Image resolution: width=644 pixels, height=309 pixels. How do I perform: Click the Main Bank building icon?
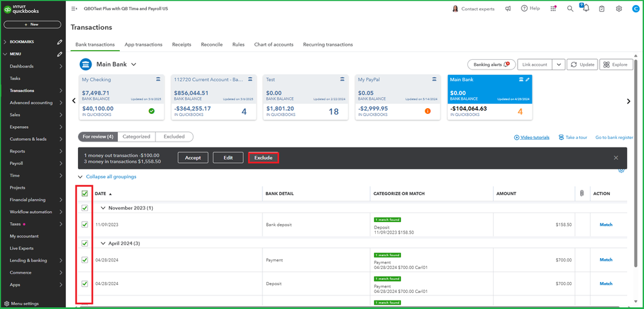(86, 64)
